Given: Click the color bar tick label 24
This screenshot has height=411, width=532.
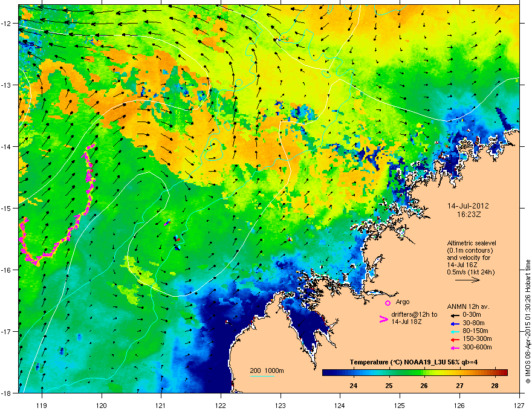Looking at the screenshot, I should click(x=354, y=386).
